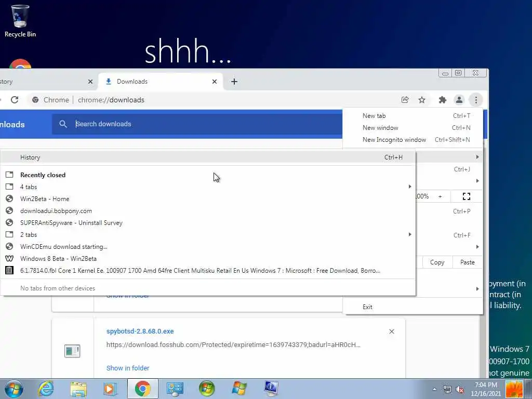Click the W icon beside Windows 8 Beta
This screenshot has width=532, height=399.
9,258
